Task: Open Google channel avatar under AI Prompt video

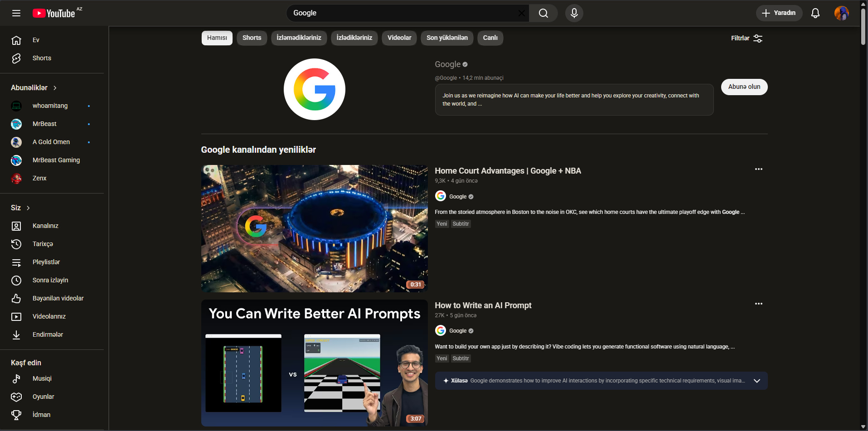Action: point(441,330)
